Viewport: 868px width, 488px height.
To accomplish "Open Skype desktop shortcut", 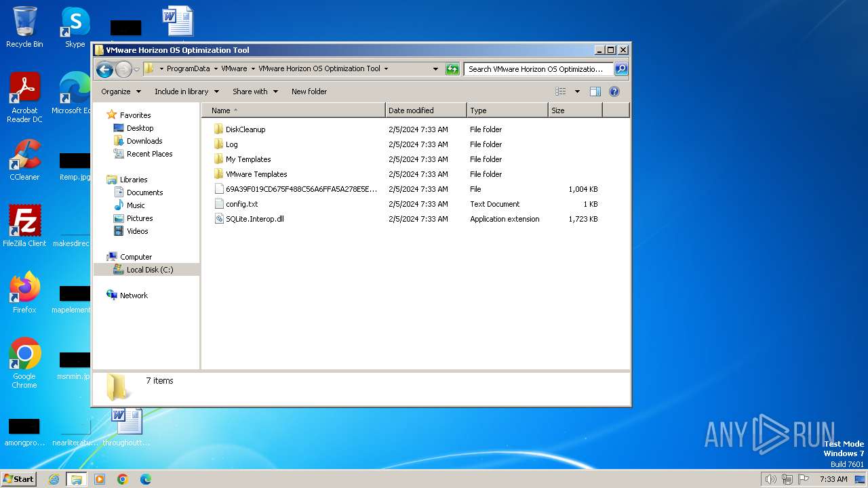I will [x=75, y=27].
